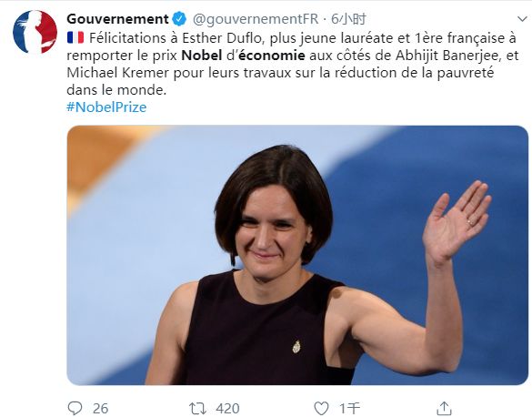The height and width of the screenshot is (417, 532).
Task: Open the tweet timestamp showing 6小时
Action: tap(348, 19)
